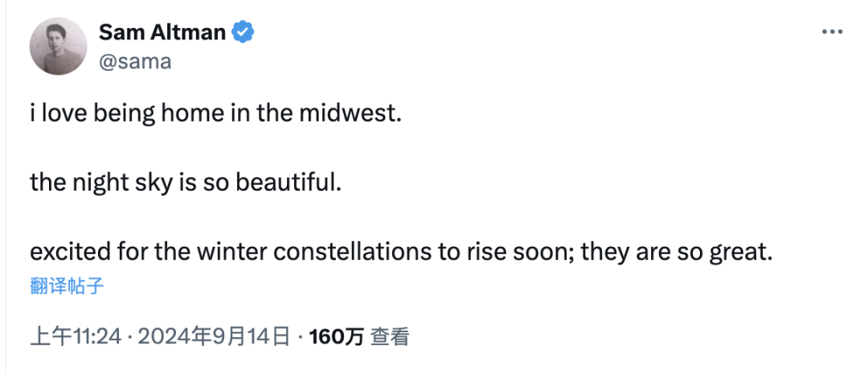Open the three-dot more options menu
Viewport: 868px width, 374px height.
[x=831, y=32]
